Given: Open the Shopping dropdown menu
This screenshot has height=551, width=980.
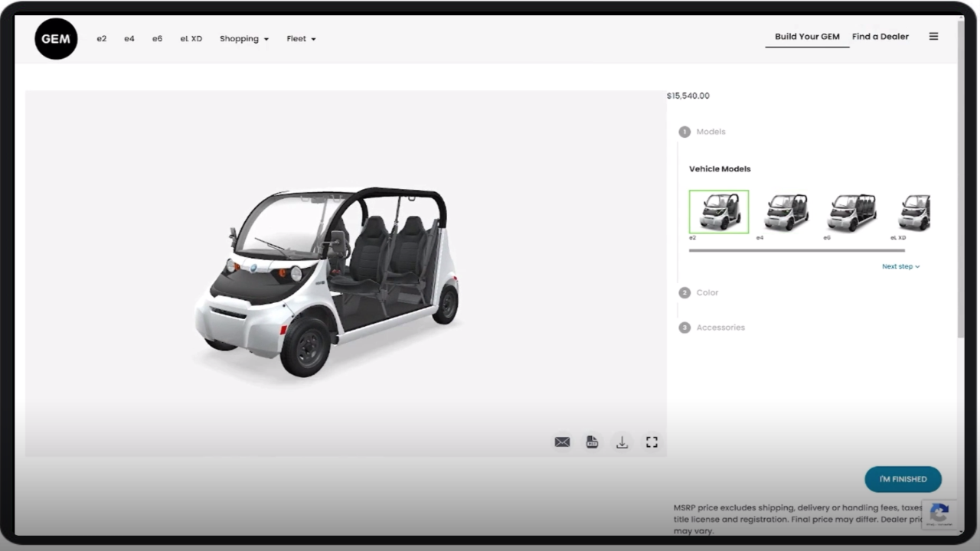Looking at the screenshot, I should [244, 38].
